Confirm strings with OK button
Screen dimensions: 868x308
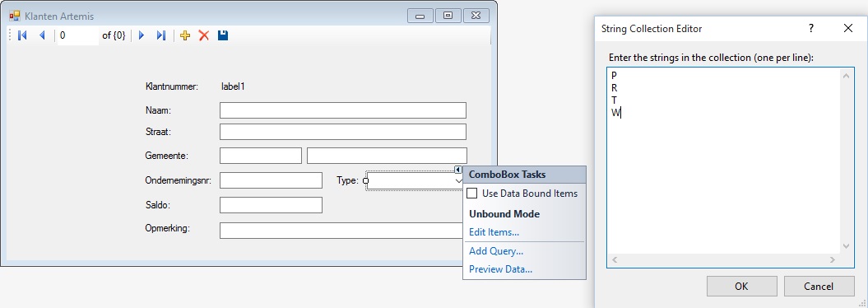[x=741, y=287]
